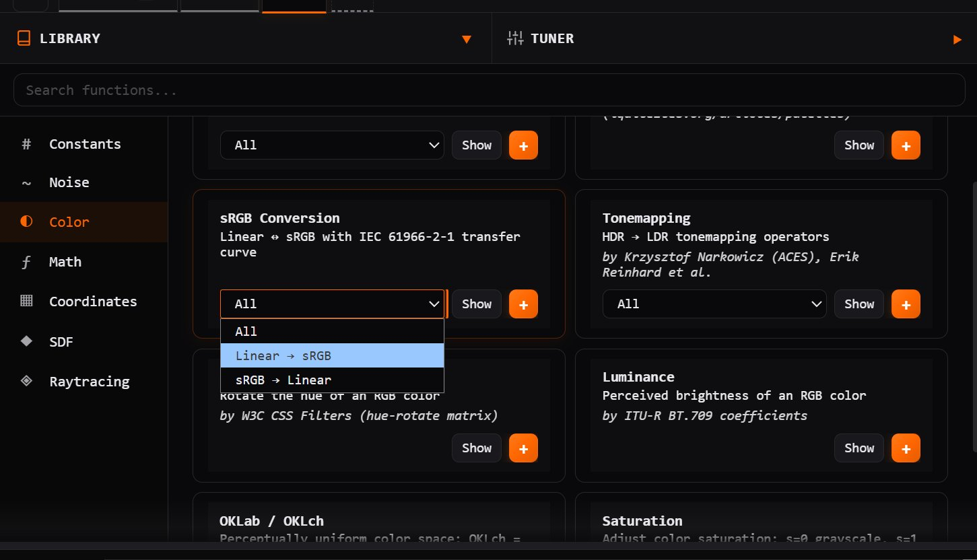The width and height of the screenshot is (977, 560).
Task: Add sRGB Conversion with plus button
Action: (523, 304)
